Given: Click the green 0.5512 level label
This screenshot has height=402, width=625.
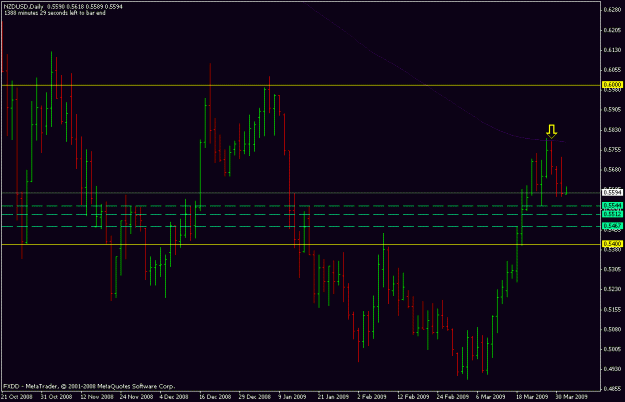Looking at the screenshot, I should [x=613, y=214].
